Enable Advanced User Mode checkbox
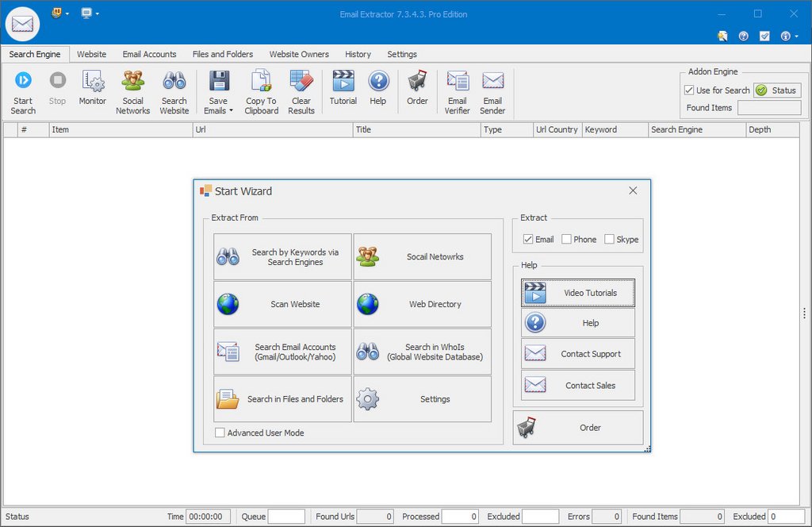 point(220,433)
